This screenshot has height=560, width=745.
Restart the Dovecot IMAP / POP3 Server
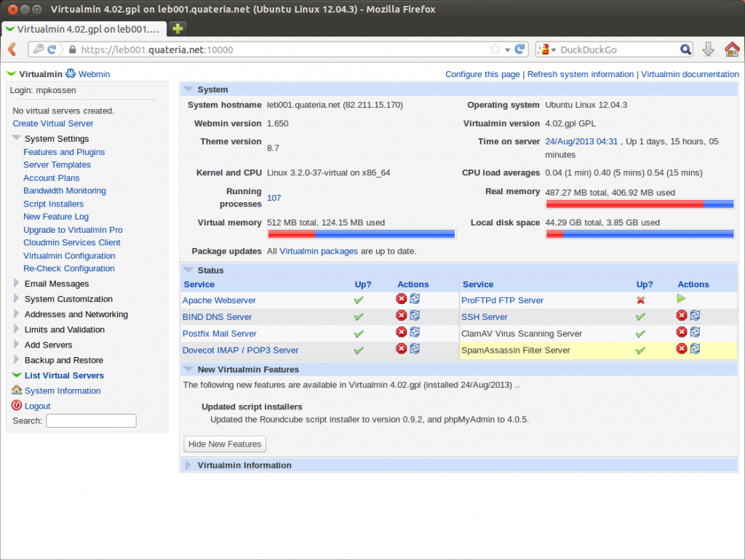point(415,348)
